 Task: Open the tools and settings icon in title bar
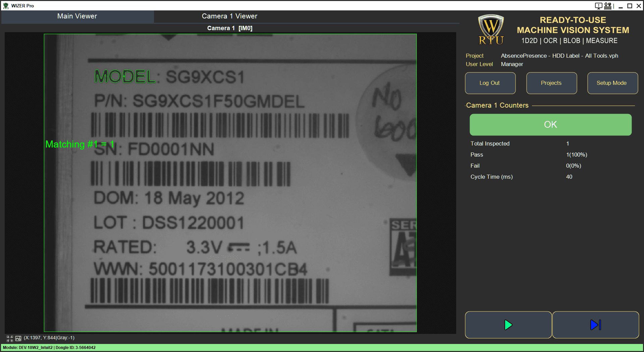coord(607,6)
